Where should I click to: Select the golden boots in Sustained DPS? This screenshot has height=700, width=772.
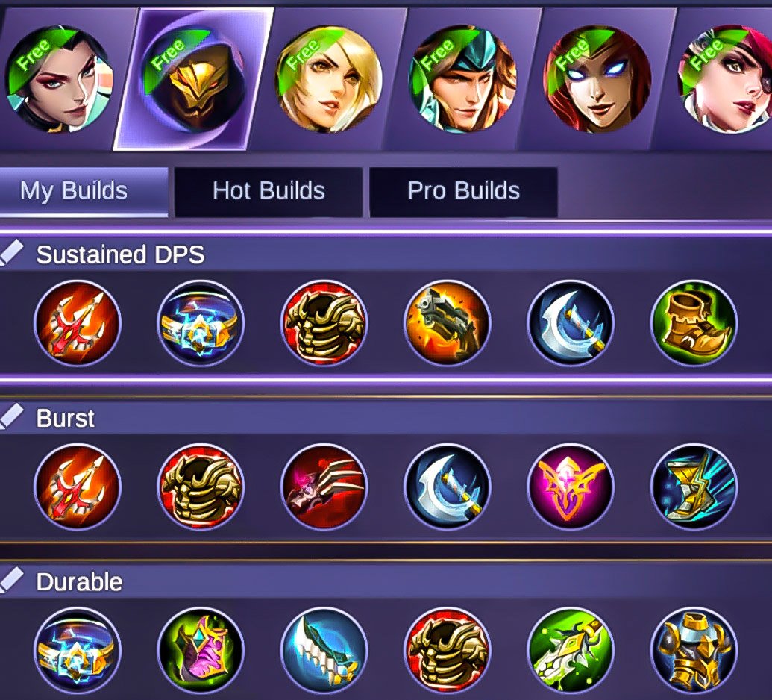(x=694, y=323)
